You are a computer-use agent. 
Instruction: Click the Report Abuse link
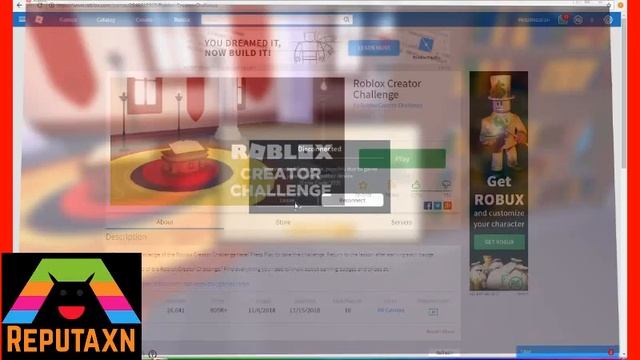[440, 331]
